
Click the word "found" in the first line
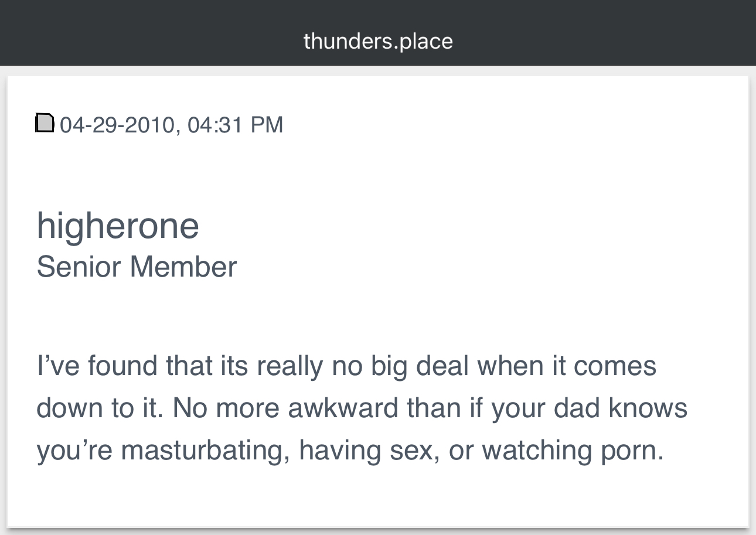(124, 367)
